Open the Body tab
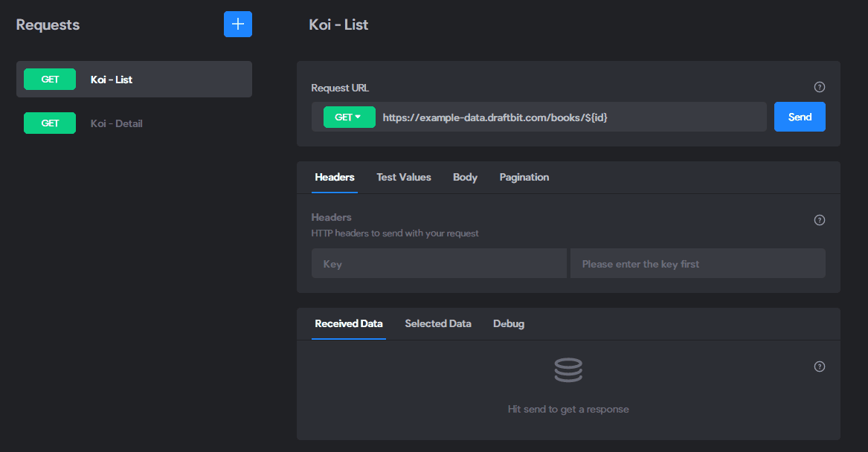The height and width of the screenshot is (452, 868). 465,177
